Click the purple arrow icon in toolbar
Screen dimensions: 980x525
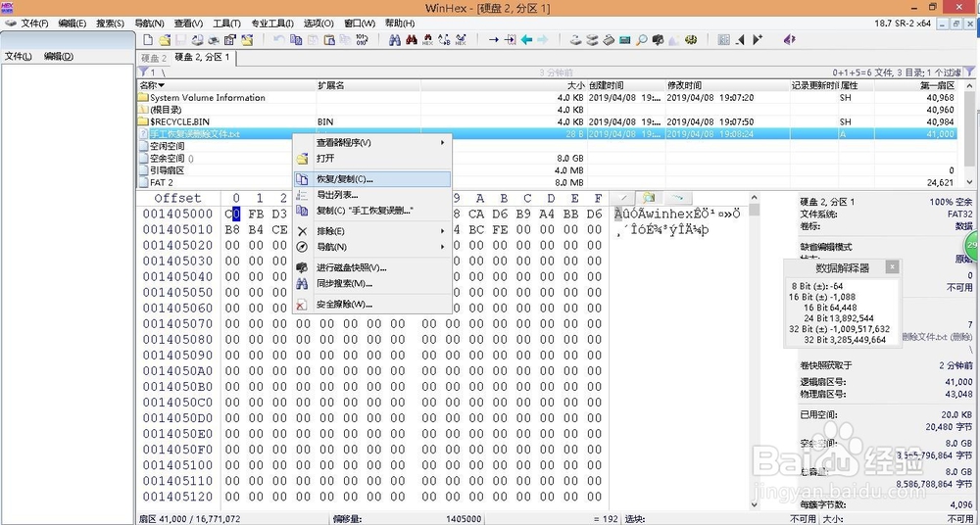(789, 40)
